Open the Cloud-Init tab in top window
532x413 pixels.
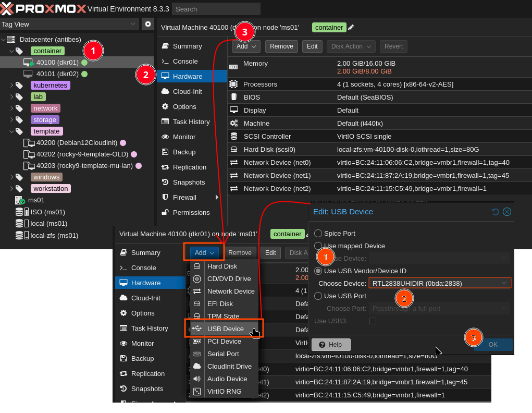(192, 92)
